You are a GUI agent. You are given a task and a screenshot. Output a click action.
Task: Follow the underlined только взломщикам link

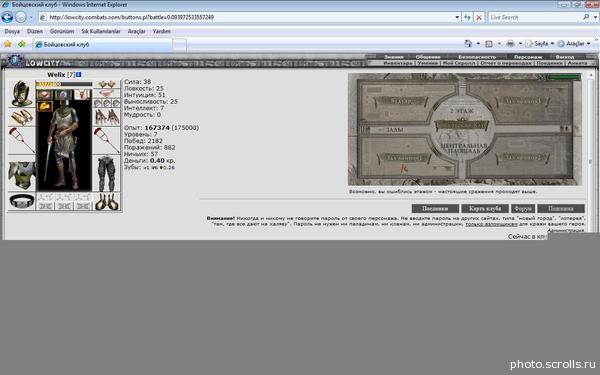[491, 224]
